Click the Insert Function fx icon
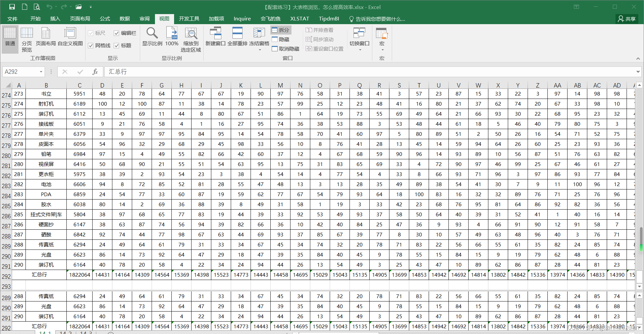Screen dimensions: 644x334 coord(95,72)
